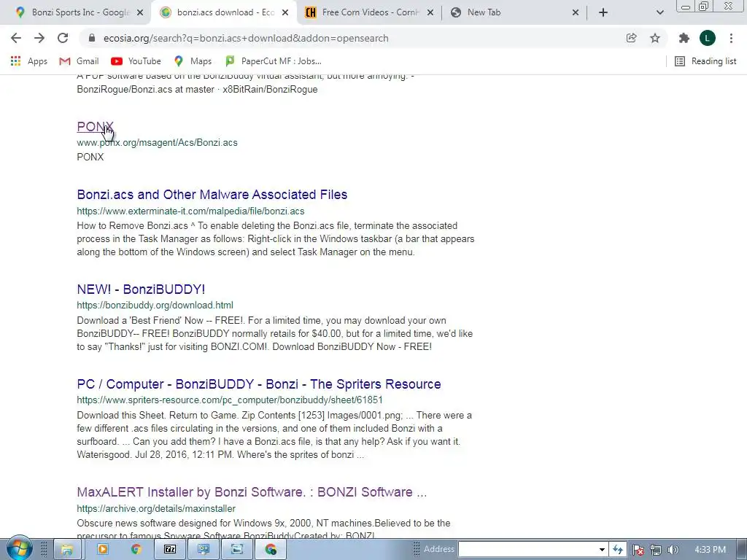Open MaxALERT Installer by Bonzi Software result
The height and width of the screenshot is (560, 747).
click(252, 492)
